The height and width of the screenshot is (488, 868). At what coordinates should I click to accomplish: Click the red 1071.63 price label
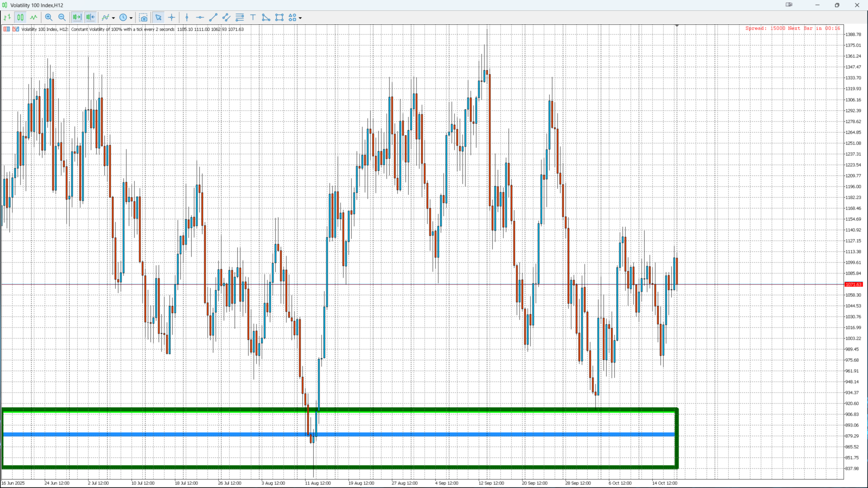tap(854, 285)
